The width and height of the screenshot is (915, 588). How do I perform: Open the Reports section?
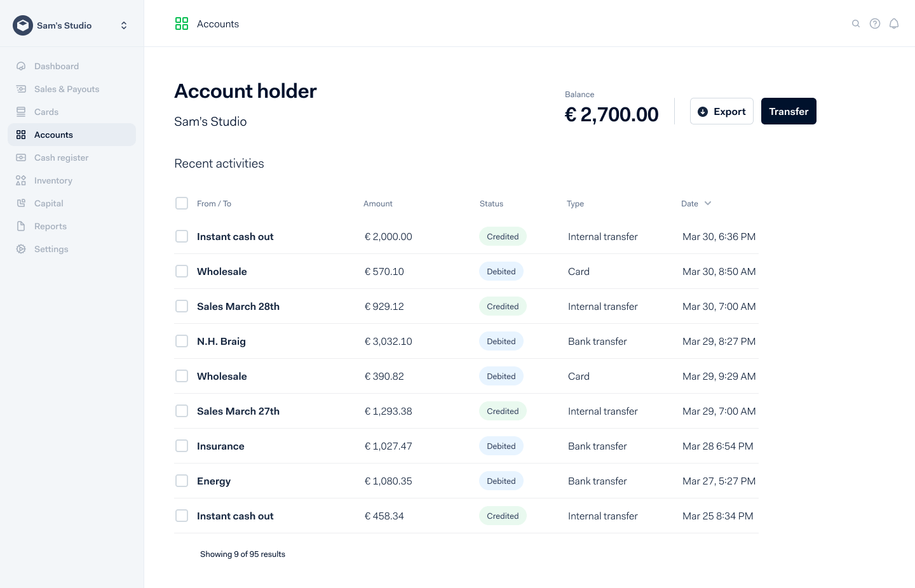(x=50, y=226)
